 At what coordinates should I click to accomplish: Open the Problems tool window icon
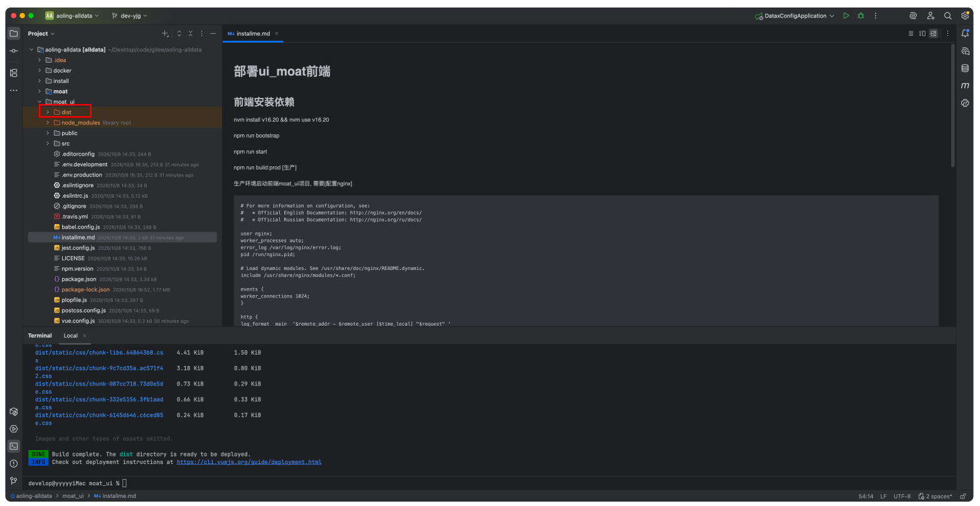point(13,463)
